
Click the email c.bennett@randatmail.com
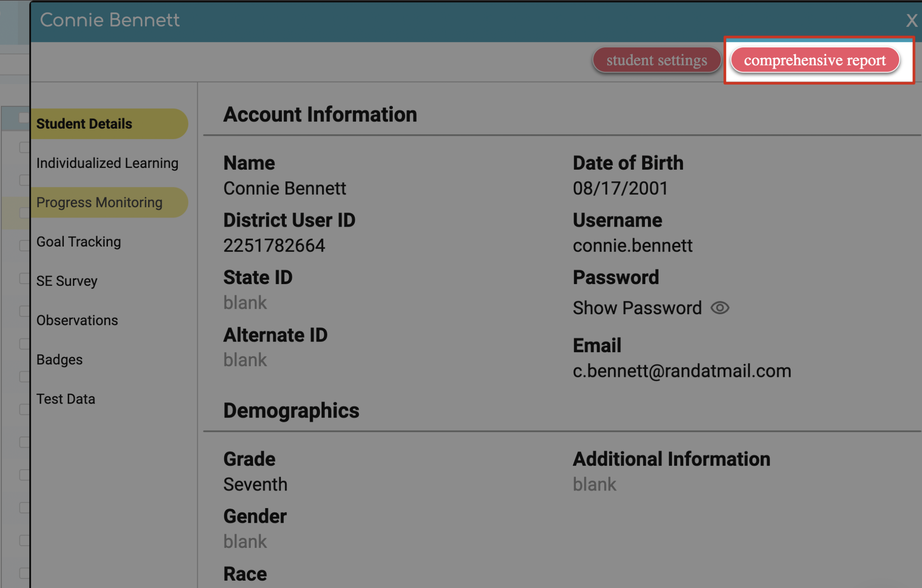[x=682, y=371]
